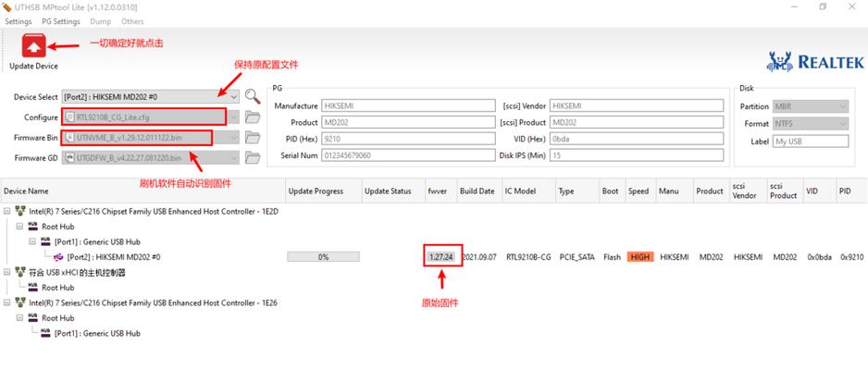Open the Format NTFS dropdown

pos(844,124)
